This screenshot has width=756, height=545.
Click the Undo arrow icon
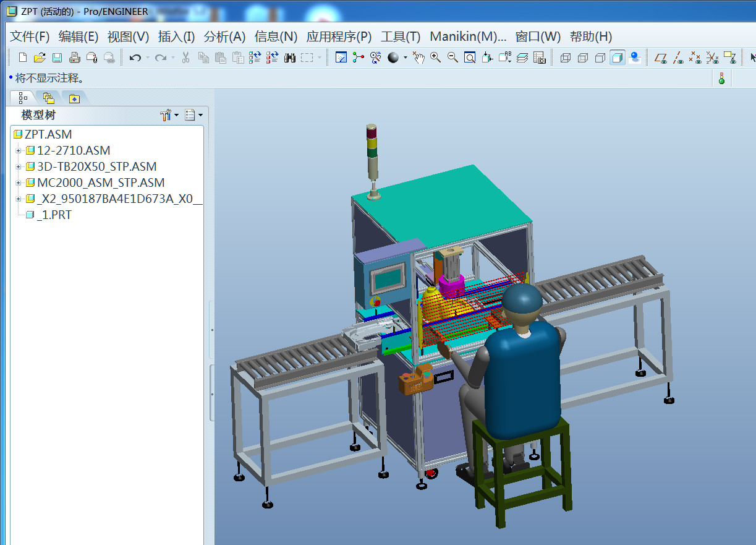pos(135,58)
